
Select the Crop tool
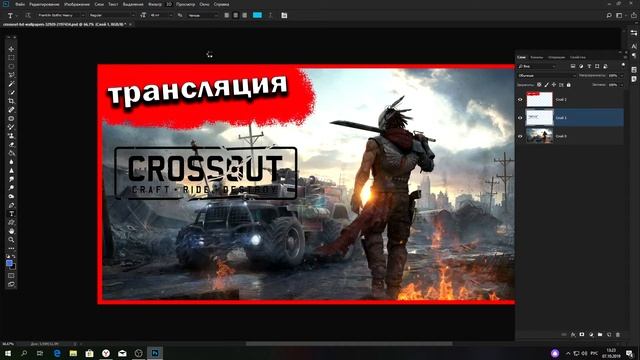(x=11, y=101)
